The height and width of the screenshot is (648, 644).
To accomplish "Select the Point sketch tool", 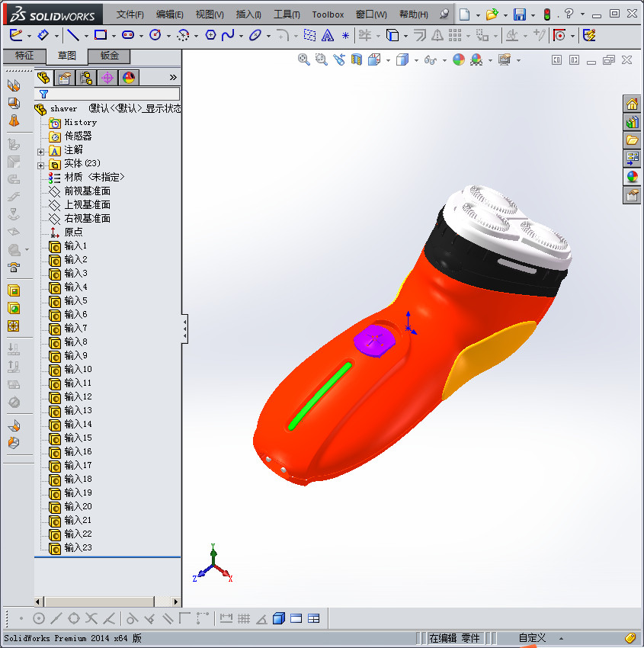I will tap(345, 36).
